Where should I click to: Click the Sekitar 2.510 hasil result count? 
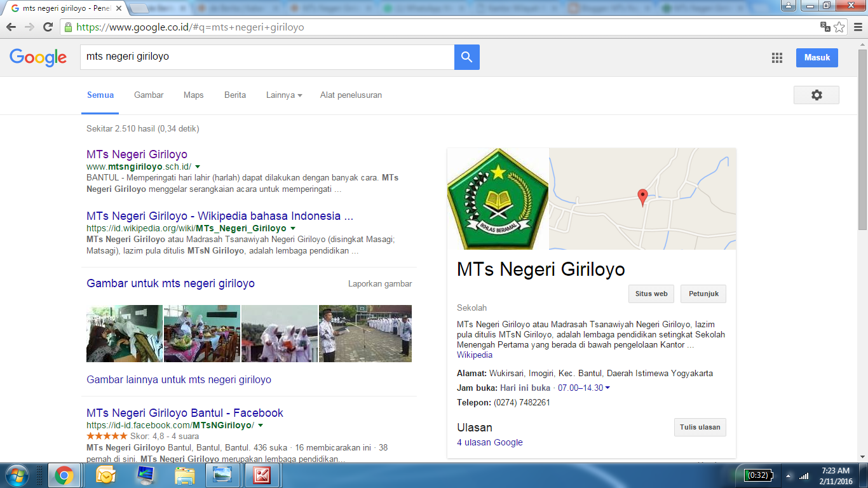click(143, 128)
